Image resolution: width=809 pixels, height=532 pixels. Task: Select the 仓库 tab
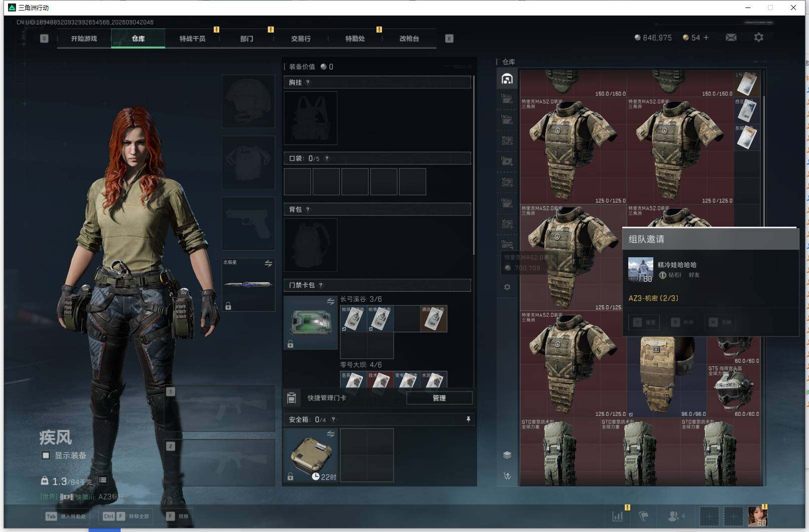click(138, 39)
